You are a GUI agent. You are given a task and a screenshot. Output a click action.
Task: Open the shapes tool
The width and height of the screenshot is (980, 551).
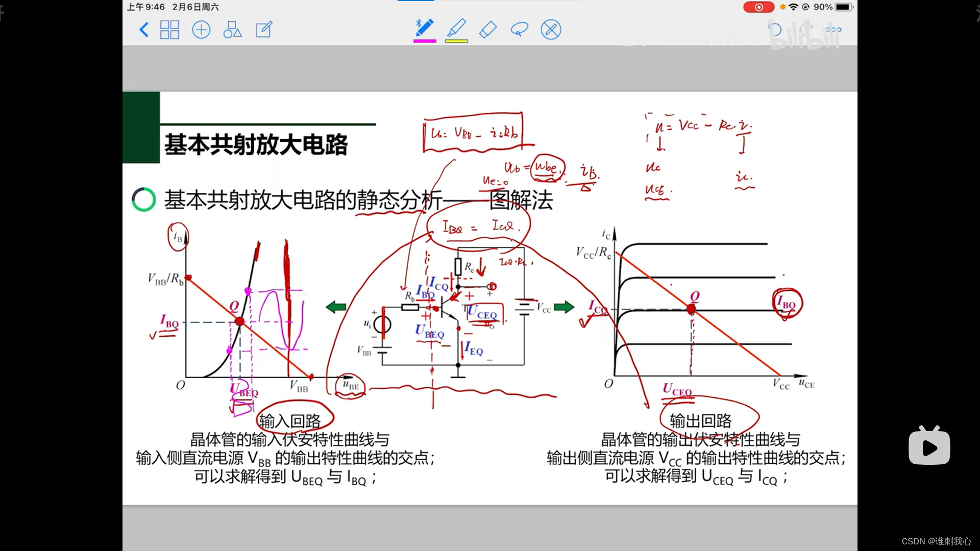232,30
